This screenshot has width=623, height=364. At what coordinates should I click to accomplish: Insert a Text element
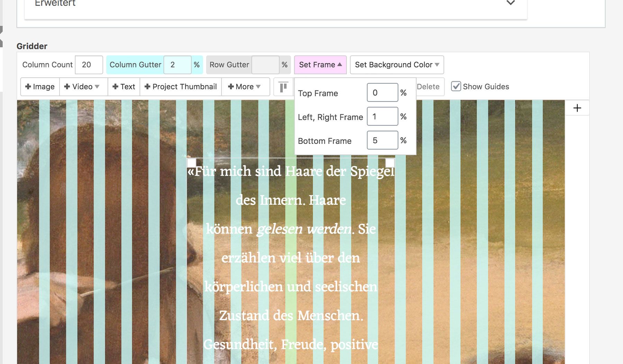tap(124, 87)
